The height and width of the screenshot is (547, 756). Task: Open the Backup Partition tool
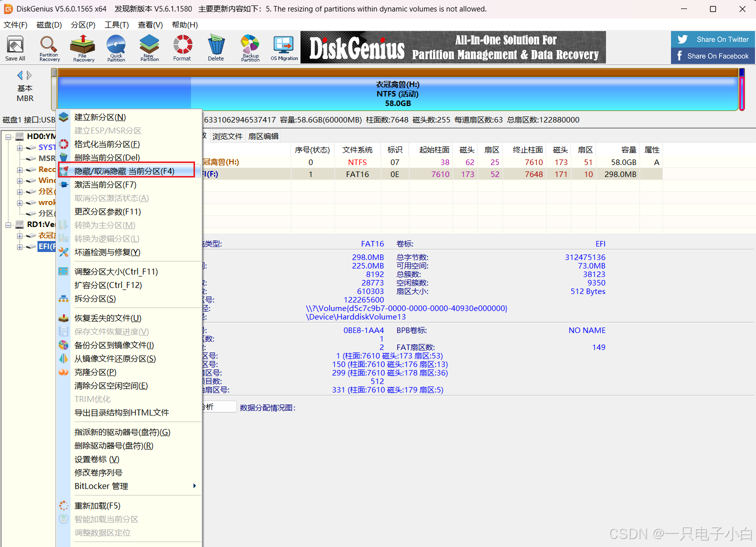tap(250, 48)
